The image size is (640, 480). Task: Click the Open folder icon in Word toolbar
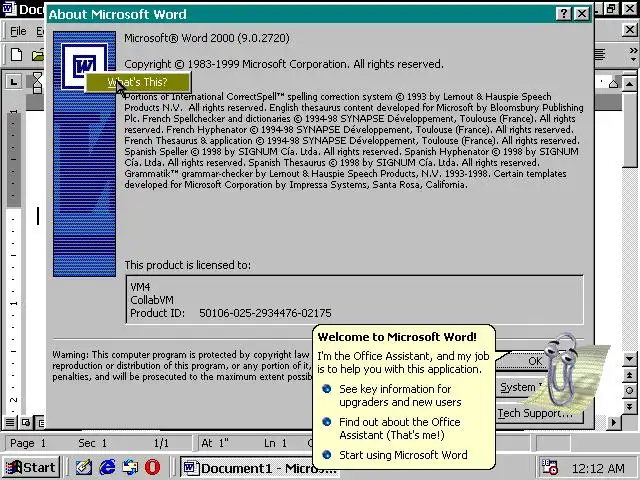point(38,54)
